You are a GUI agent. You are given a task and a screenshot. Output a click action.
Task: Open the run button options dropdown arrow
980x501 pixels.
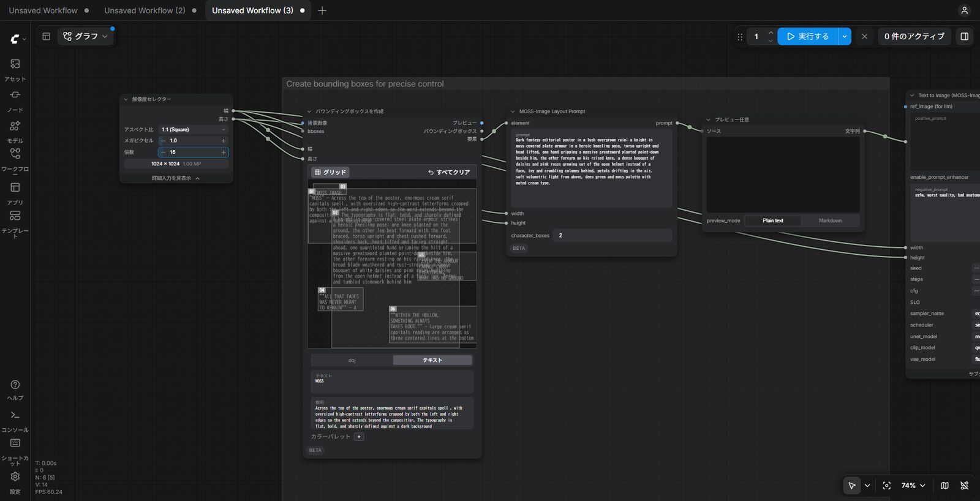[844, 36]
